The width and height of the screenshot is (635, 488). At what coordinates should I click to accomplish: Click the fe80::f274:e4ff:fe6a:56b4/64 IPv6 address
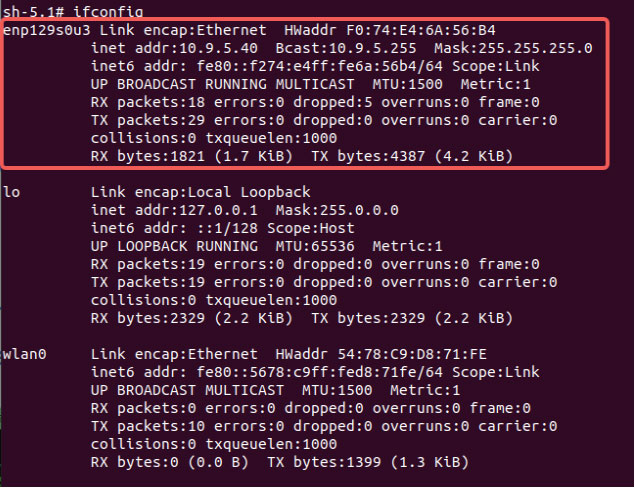coord(320,66)
